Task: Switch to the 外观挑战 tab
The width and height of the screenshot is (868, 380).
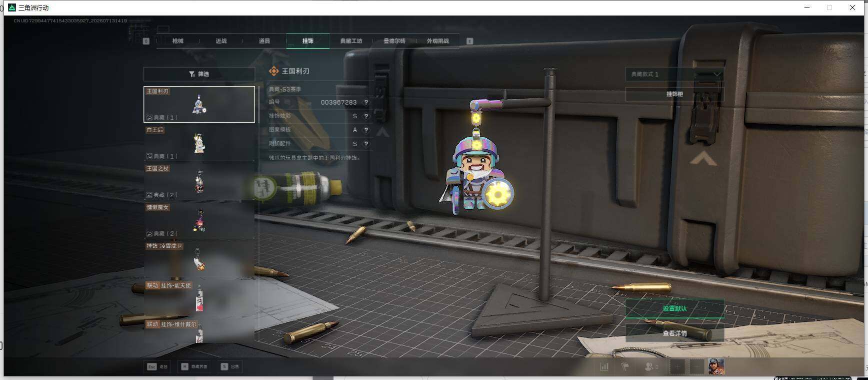Action: coord(437,41)
